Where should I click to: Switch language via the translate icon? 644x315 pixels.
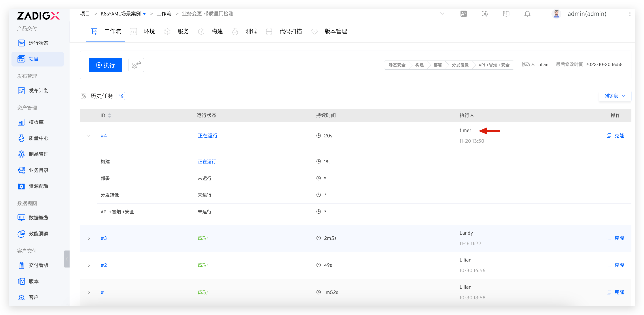463,14
